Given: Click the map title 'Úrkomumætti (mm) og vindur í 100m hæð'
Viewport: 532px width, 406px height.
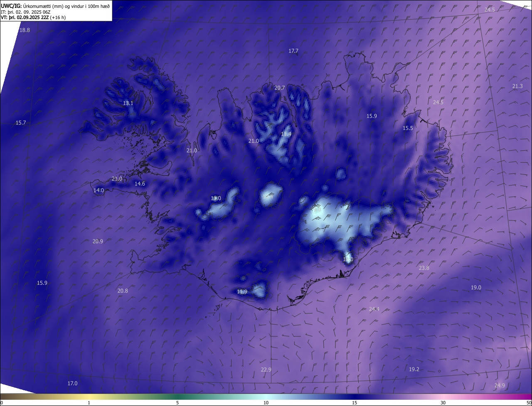Looking at the screenshot, I should 66,6.
